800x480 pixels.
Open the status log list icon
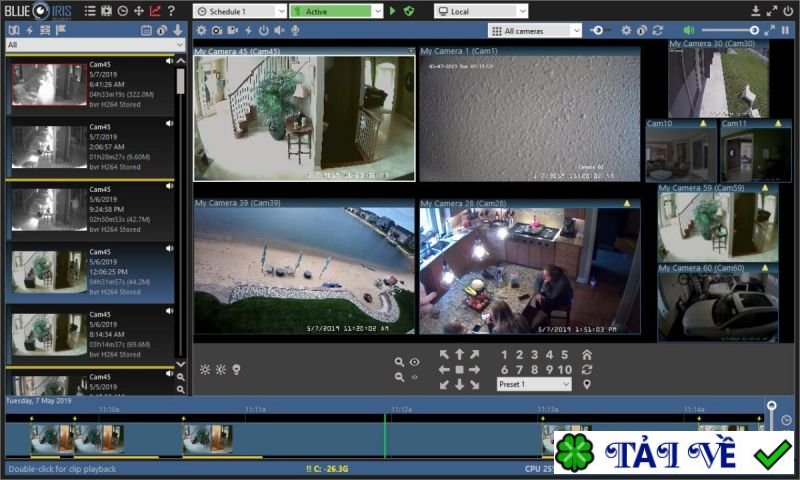click(x=90, y=11)
